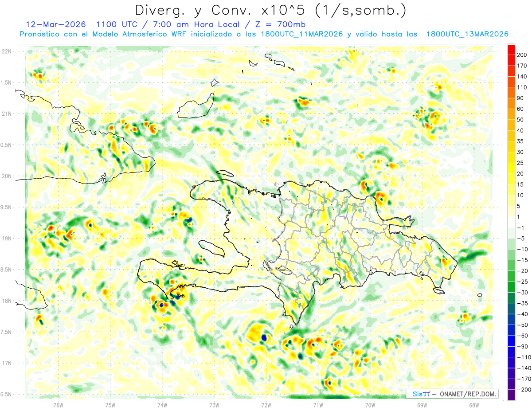Click the colorbar value -35
Viewport: 532px width, 411px height.
[523, 303]
